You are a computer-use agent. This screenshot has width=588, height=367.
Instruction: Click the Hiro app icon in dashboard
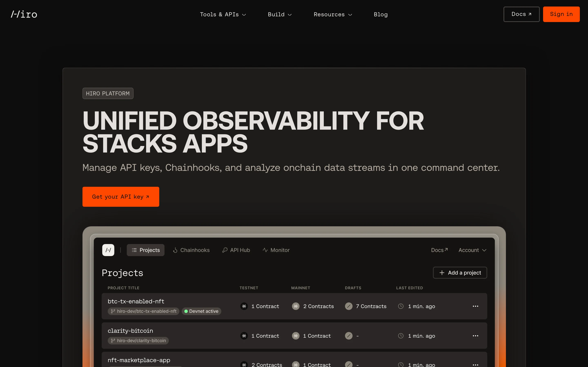tap(108, 250)
